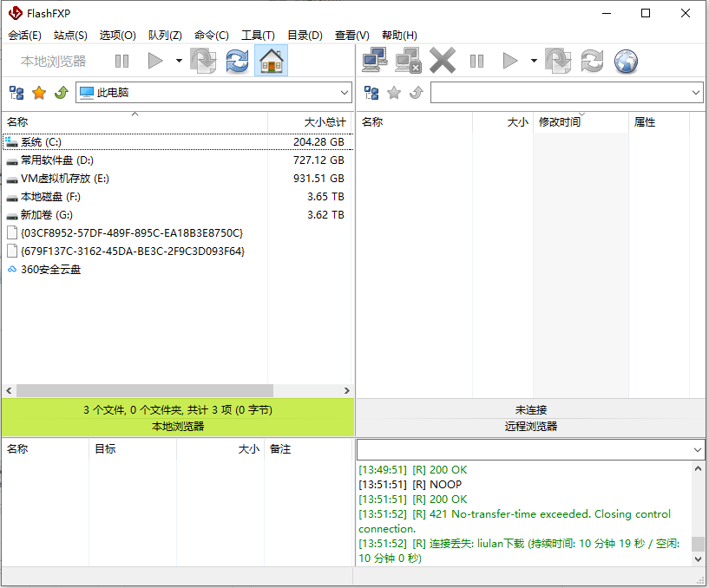Select the {03CF8952-57DF...} file entry
Screen dimensions: 709x588
tap(178, 232)
